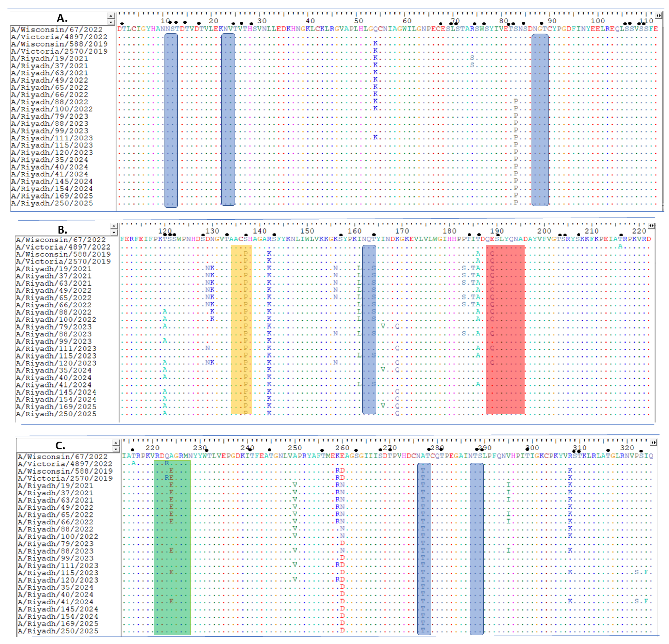Click the down arrow in panel C header

coord(116,449)
